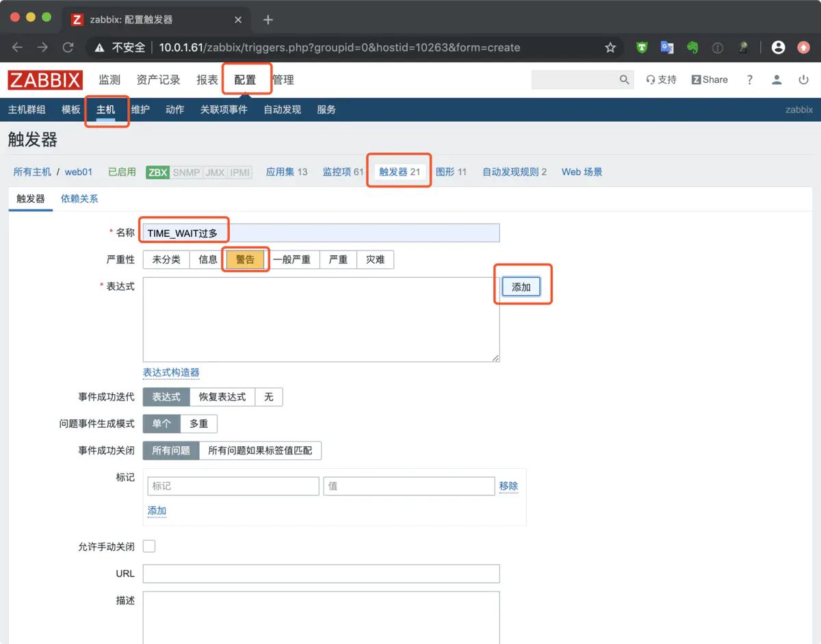Click the logout power icon
Image resolution: width=821 pixels, height=644 pixels.
(x=804, y=79)
